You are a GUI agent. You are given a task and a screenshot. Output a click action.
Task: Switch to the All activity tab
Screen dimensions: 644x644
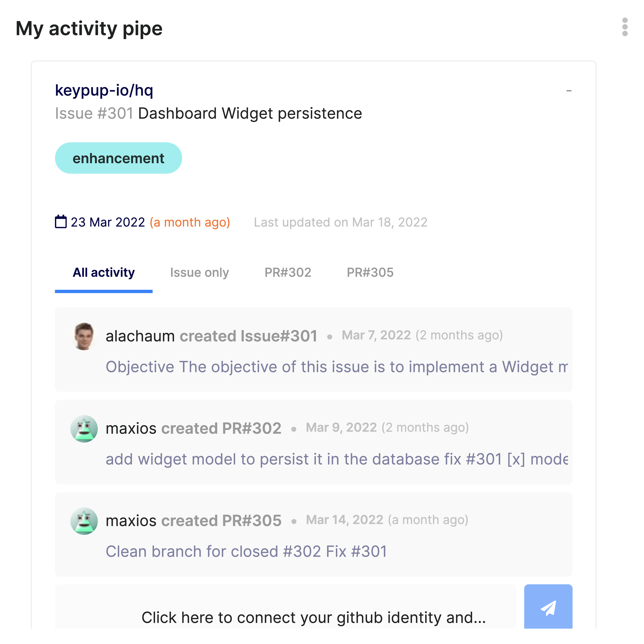pos(104,273)
